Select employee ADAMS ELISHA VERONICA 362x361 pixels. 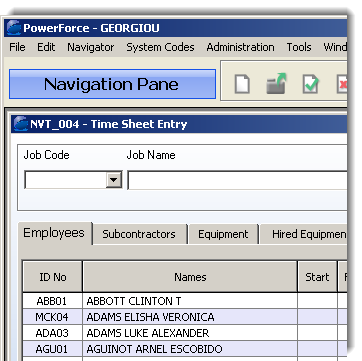(190, 317)
